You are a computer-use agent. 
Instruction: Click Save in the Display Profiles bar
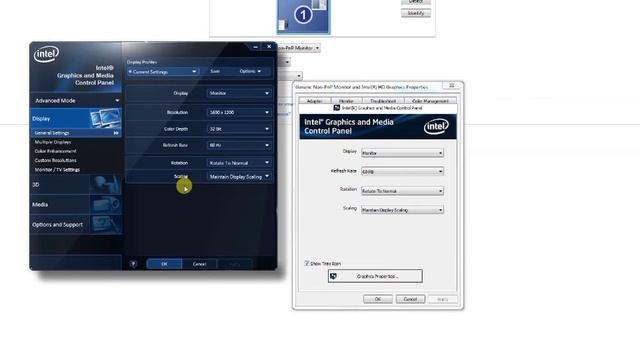pyautogui.click(x=215, y=71)
